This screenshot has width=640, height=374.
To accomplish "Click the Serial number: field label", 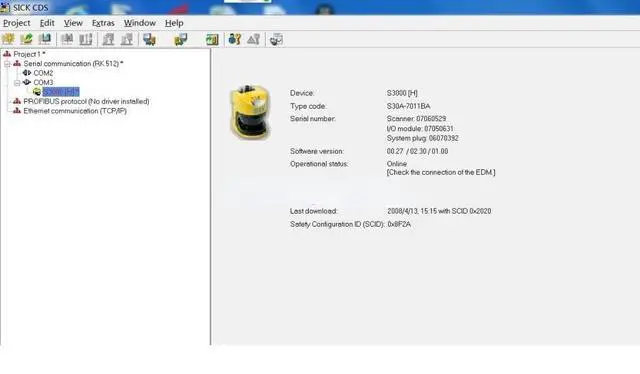I will (313, 119).
